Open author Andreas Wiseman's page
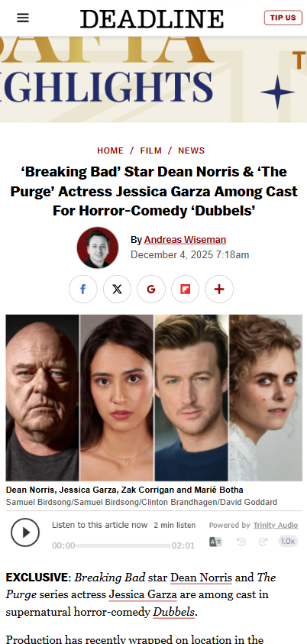The height and width of the screenshot is (644, 307). [185, 240]
